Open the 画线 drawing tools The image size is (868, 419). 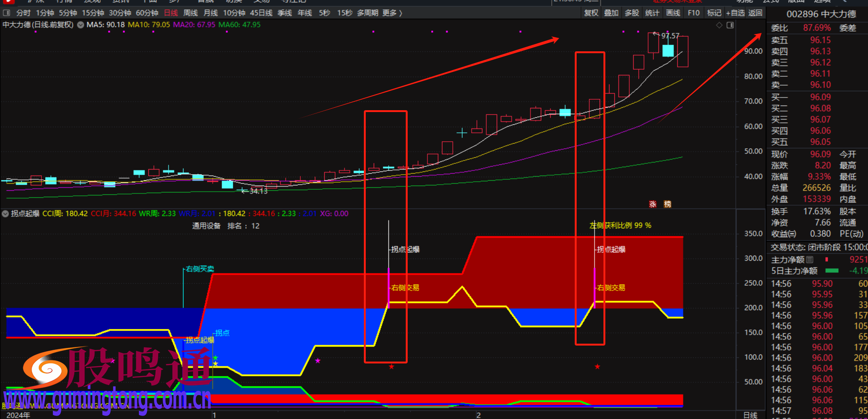point(673,13)
